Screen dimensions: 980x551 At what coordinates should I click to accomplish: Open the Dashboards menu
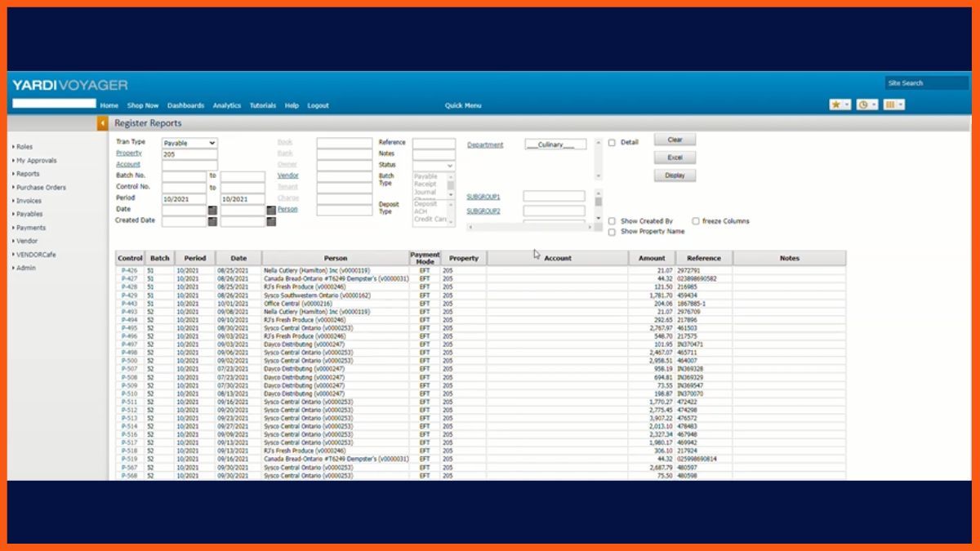coord(185,105)
